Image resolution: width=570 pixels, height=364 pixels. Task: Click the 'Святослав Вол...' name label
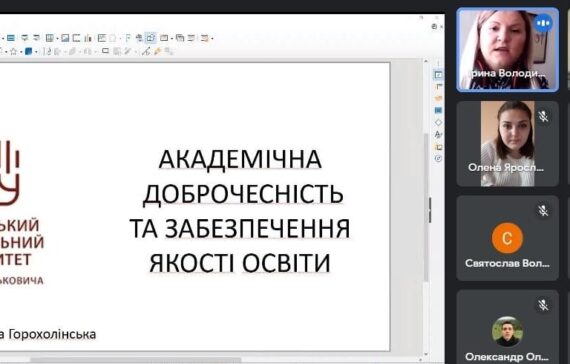point(507,263)
